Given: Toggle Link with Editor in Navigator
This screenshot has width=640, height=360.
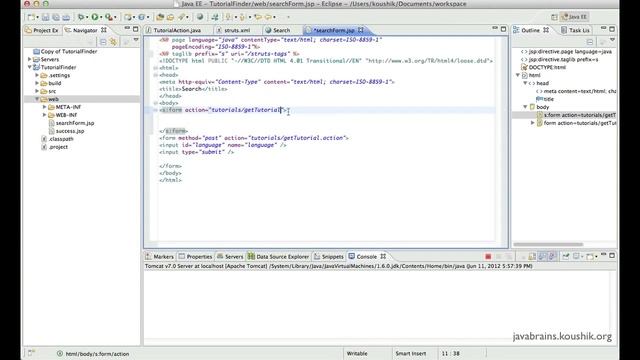Looking at the screenshot, I should pos(113,42).
